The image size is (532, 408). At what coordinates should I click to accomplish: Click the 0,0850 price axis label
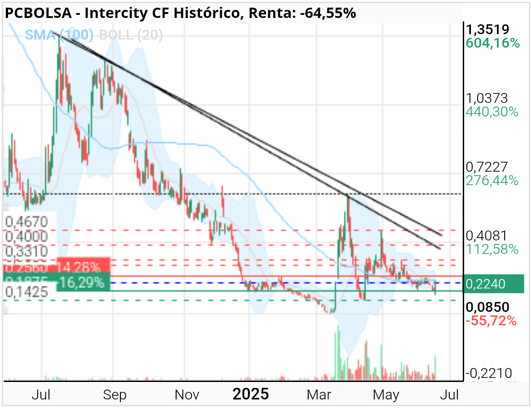(488, 307)
